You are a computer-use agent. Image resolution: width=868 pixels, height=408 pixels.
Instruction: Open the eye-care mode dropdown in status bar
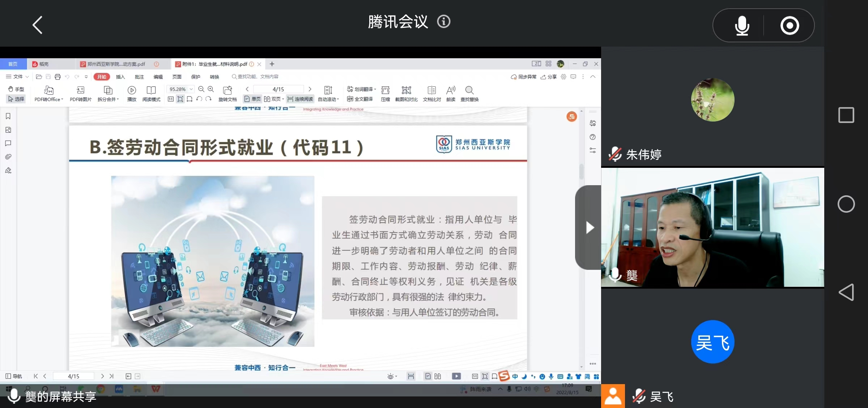coord(392,377)
